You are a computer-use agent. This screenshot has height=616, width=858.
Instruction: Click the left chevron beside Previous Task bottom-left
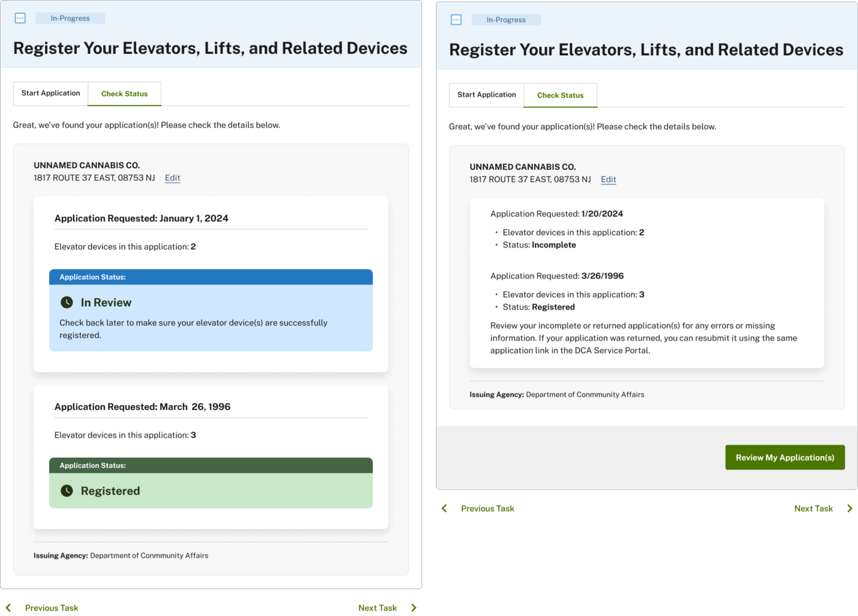9,607
